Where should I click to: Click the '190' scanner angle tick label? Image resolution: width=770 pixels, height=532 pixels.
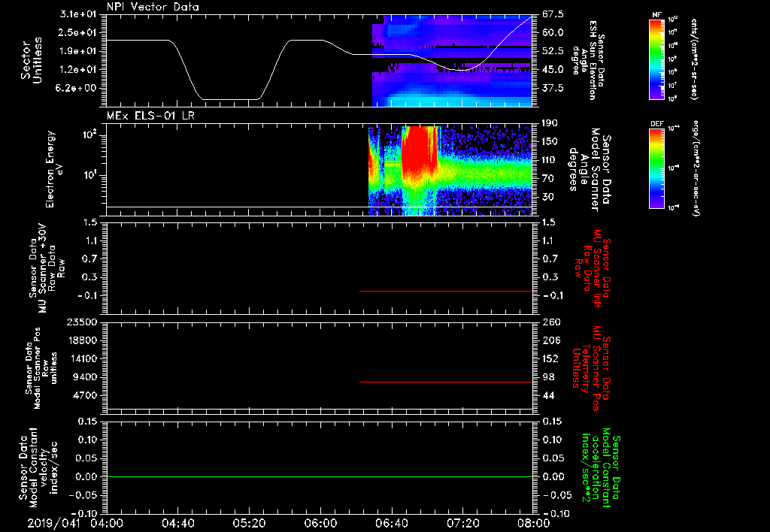tap(550, 123)
